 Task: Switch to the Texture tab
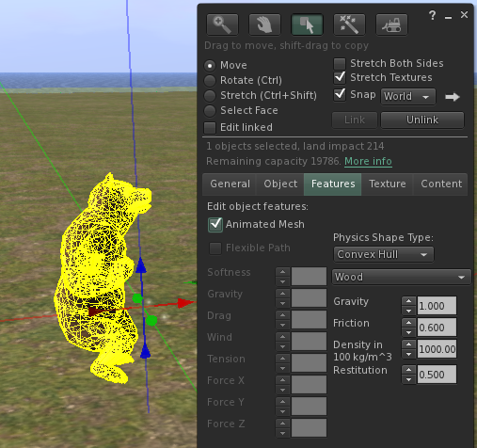tap(388, 184)
